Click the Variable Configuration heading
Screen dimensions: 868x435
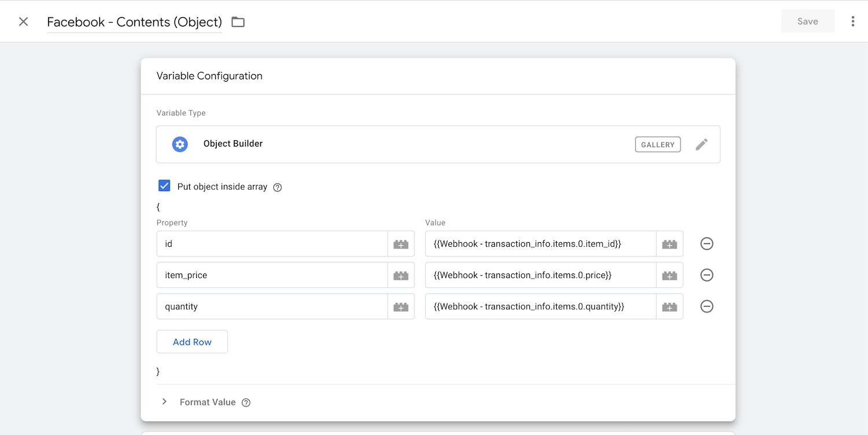click(x=209, y=76)
